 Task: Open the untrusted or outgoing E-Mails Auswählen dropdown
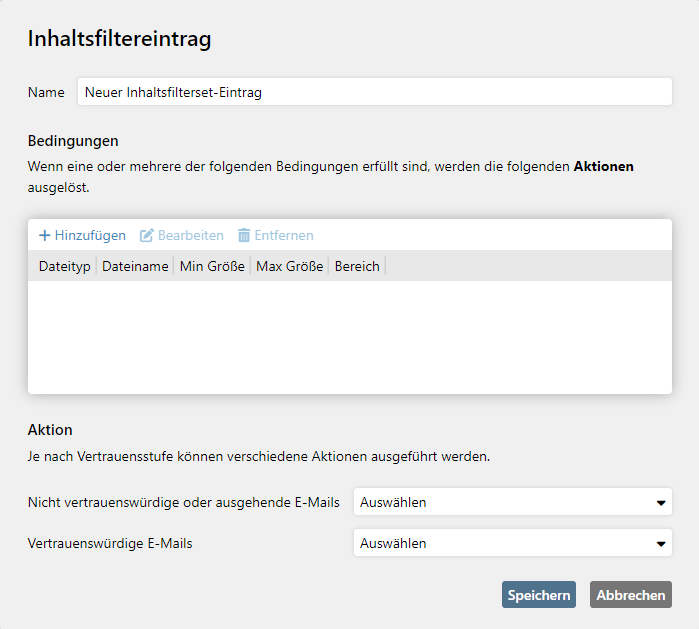tap(513, 502)
